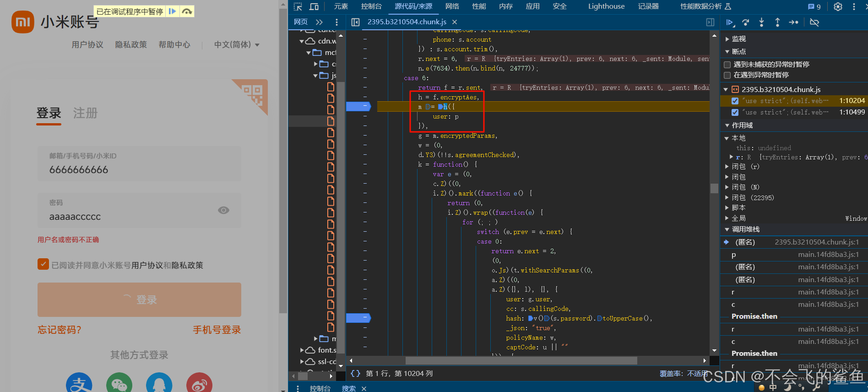
Task: Switch to 手机号登录 phone login
Action: pos(217,330)
